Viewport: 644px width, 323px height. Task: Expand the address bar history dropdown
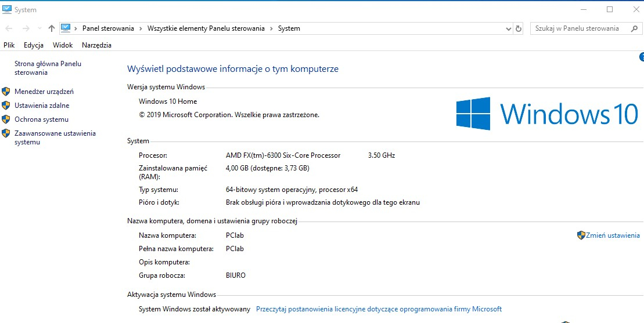[509, 28]
